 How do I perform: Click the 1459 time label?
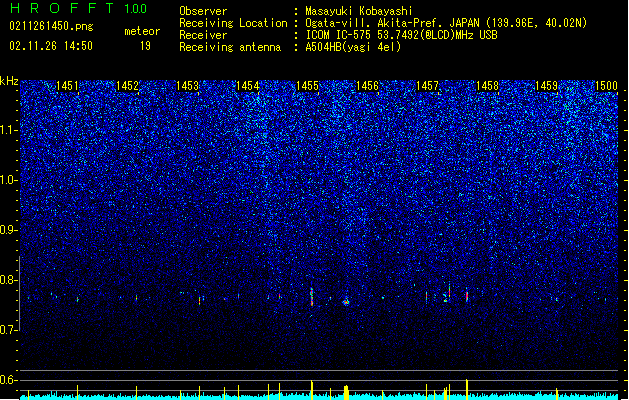547,86
